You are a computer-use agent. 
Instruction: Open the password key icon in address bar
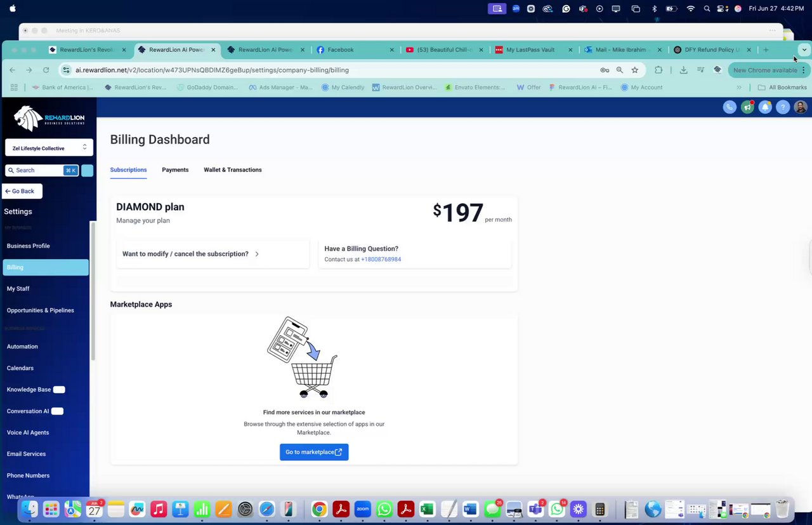coord(605,70)
